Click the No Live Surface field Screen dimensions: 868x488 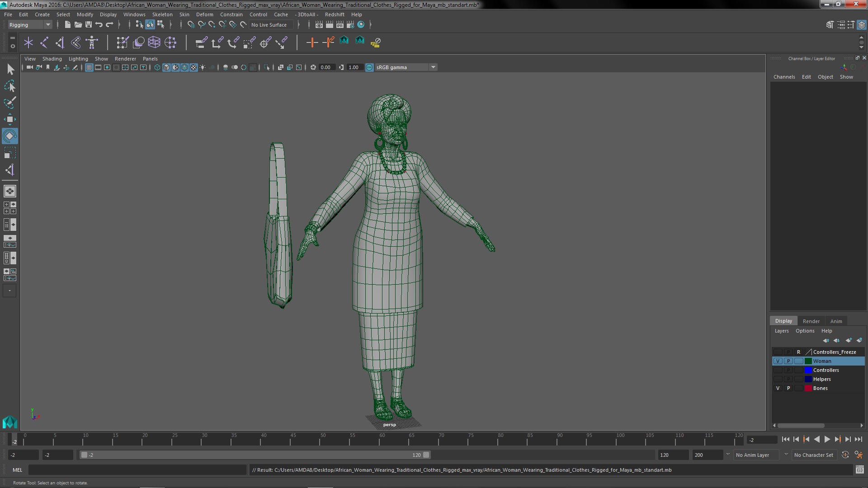click(271, 25)
